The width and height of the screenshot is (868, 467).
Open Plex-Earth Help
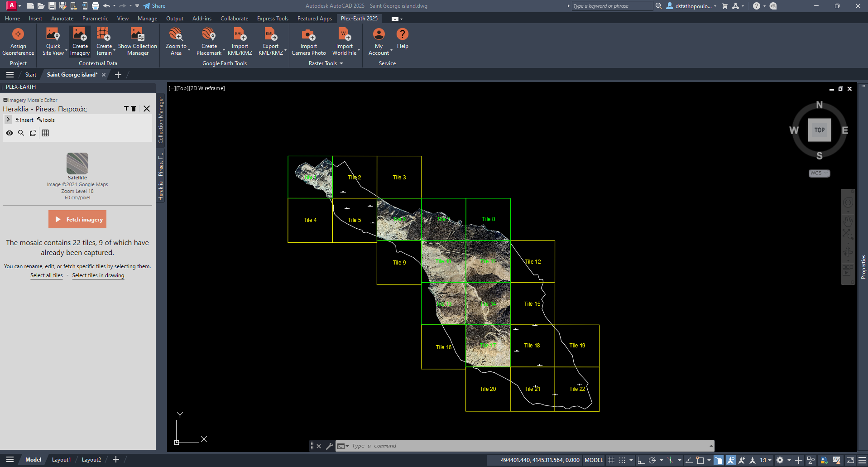[403, 39]
